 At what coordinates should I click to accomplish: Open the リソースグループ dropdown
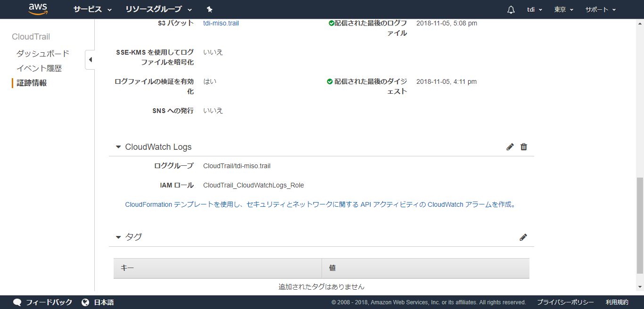pos(158,9)
